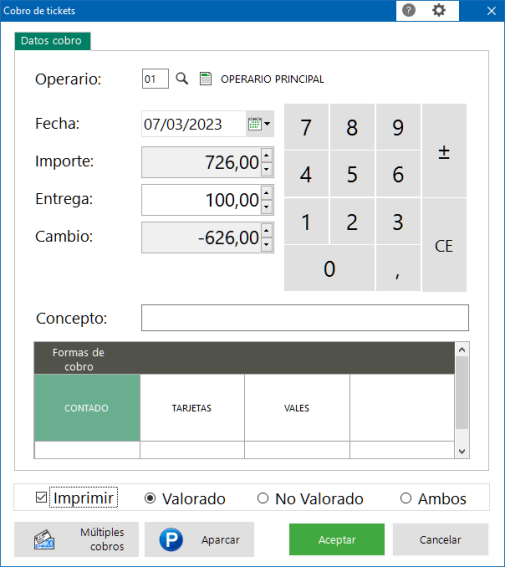Click the plus-minus sign keypad key
Viewport: 505px width, 567px height.
click(x=444, y=150)
